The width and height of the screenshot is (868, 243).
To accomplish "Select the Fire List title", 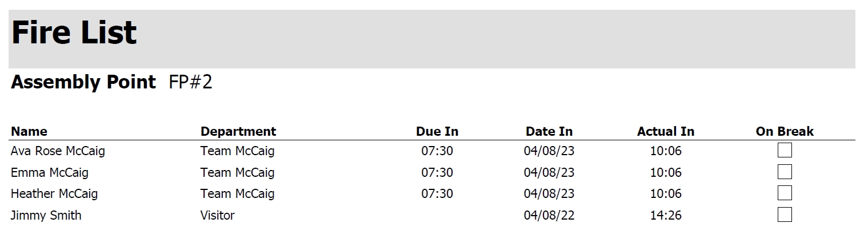I will 74,33.
